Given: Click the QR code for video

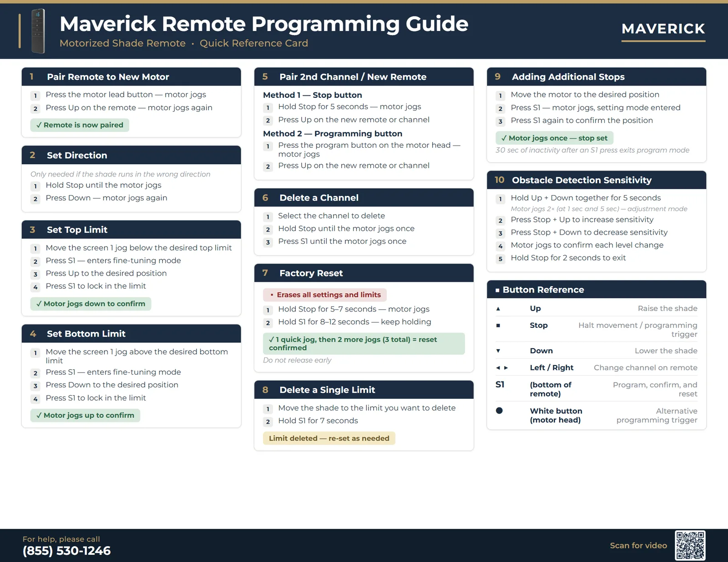Looking at the screenshot, I should click(x=690, y=545).
